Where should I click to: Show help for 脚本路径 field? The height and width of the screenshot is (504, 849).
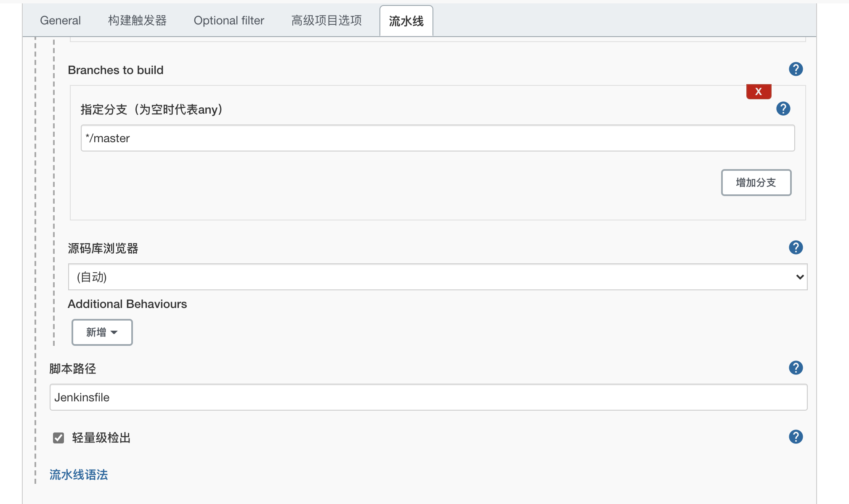click(796, 368)
